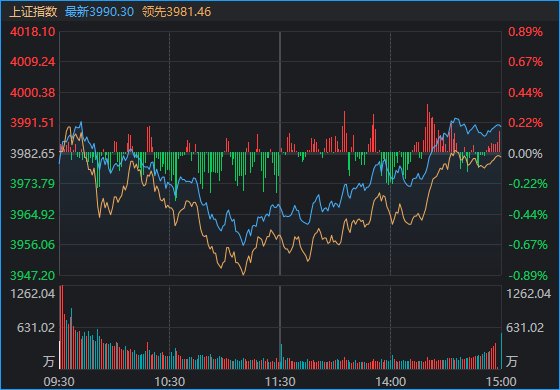Screen dimensions: 560x390
Task: Click the 3991.51 price axis label
Action: (33, 123)
